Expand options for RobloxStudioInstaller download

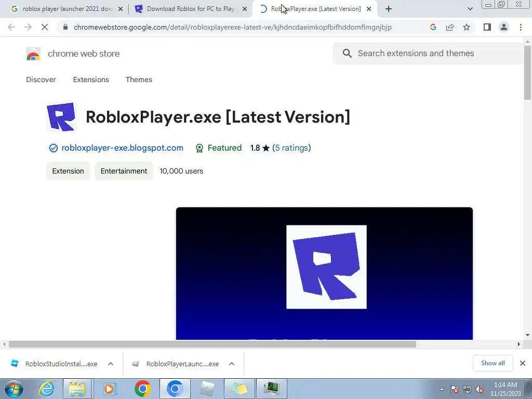tap(111, 364)
